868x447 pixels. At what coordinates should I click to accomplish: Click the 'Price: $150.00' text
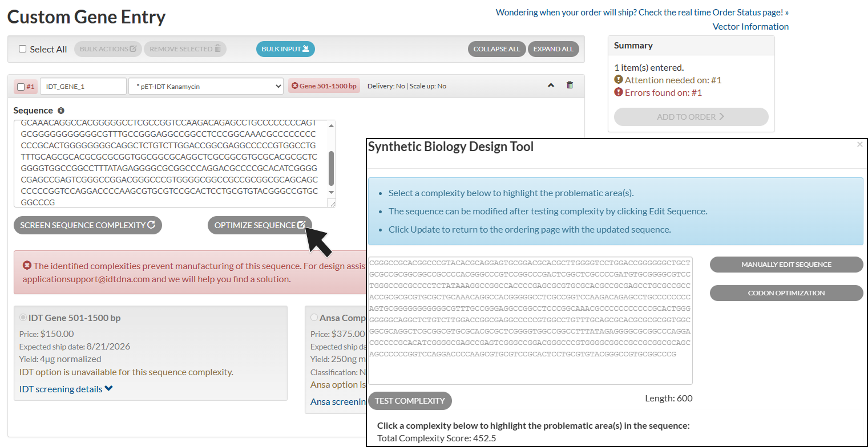click(47, 334)
